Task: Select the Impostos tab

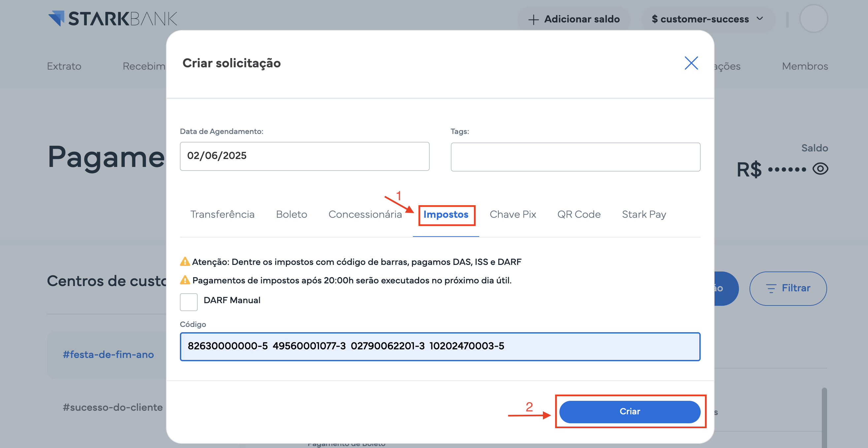Action: pos(446,214)
